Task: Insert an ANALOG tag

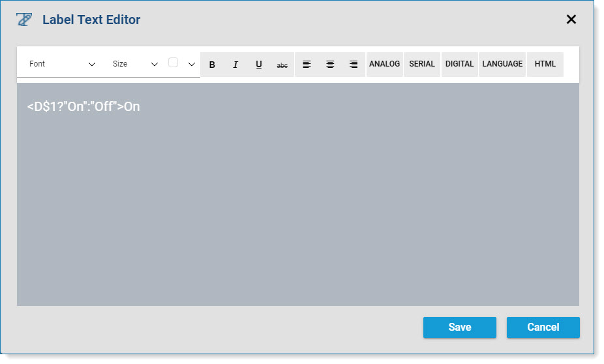Action: click(x=384, y=65)
